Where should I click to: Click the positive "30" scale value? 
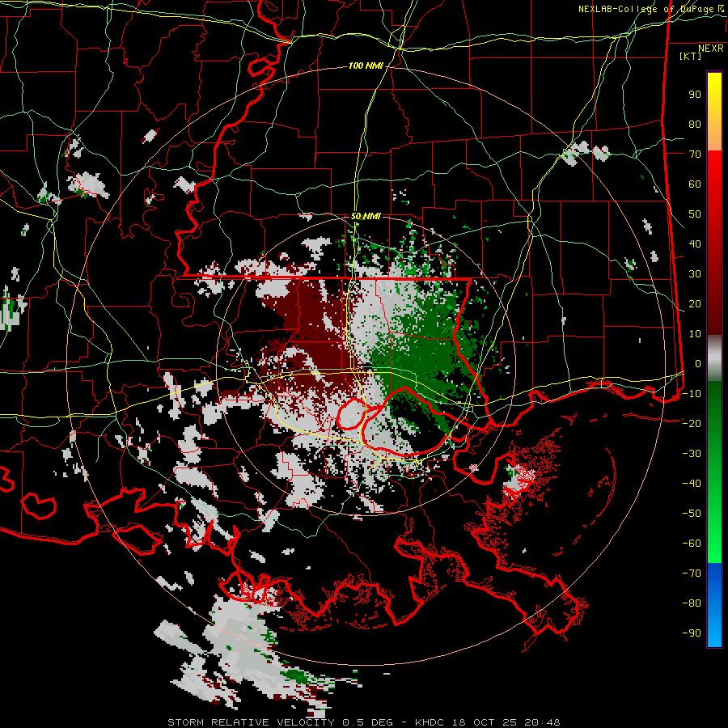pos(695,274)
